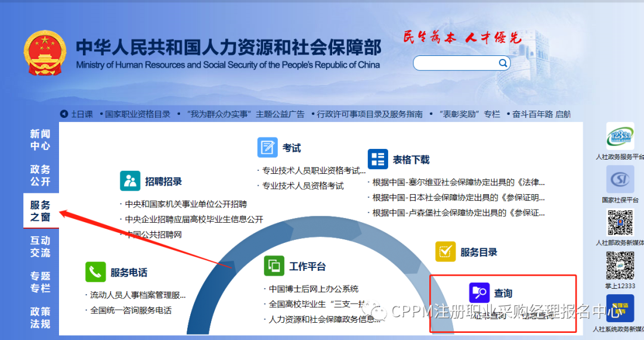644x340 pixels.
Task: Click the 考试 heading text
Action: tap(291, 148)
